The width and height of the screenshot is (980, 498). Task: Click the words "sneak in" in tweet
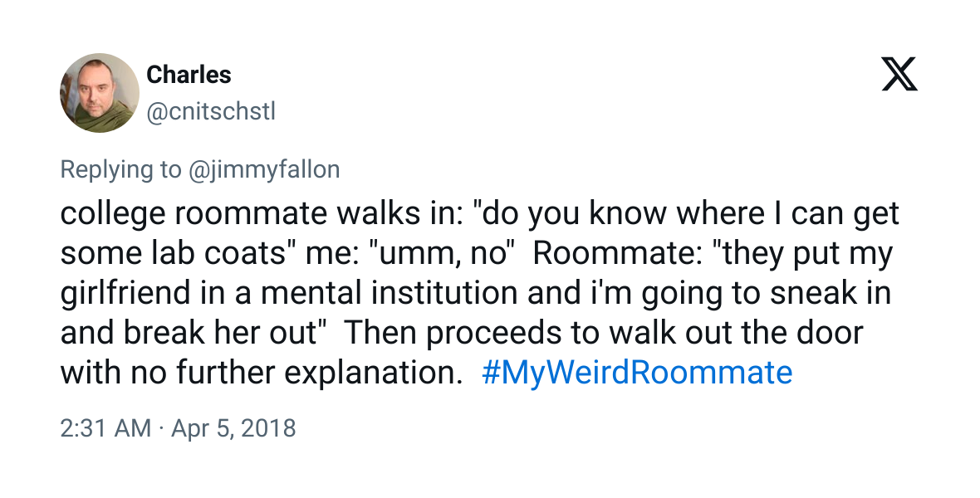[x=830, y=293]
